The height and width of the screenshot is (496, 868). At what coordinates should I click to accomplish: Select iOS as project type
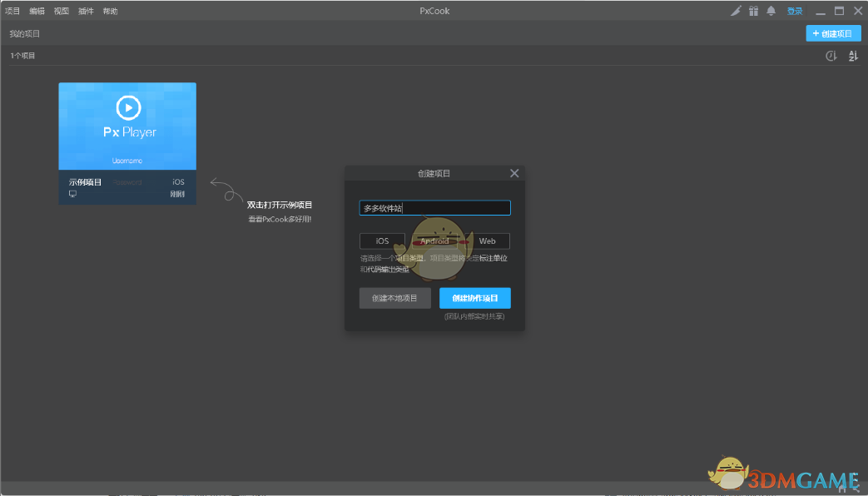pos(382,241)
